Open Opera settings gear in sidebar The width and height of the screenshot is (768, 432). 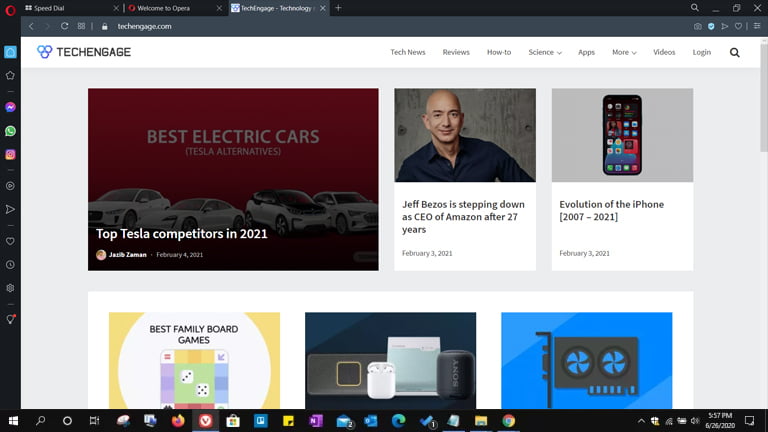[x=10, y=288]
